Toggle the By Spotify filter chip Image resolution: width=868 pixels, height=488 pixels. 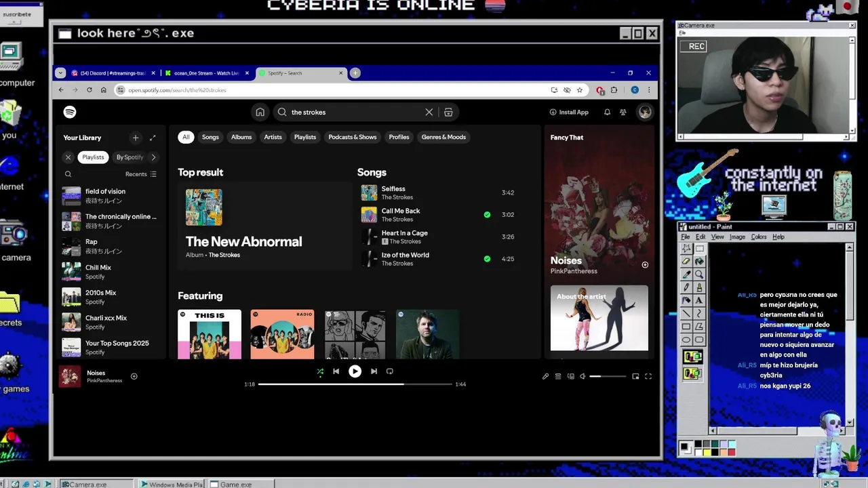pos(129,157)
